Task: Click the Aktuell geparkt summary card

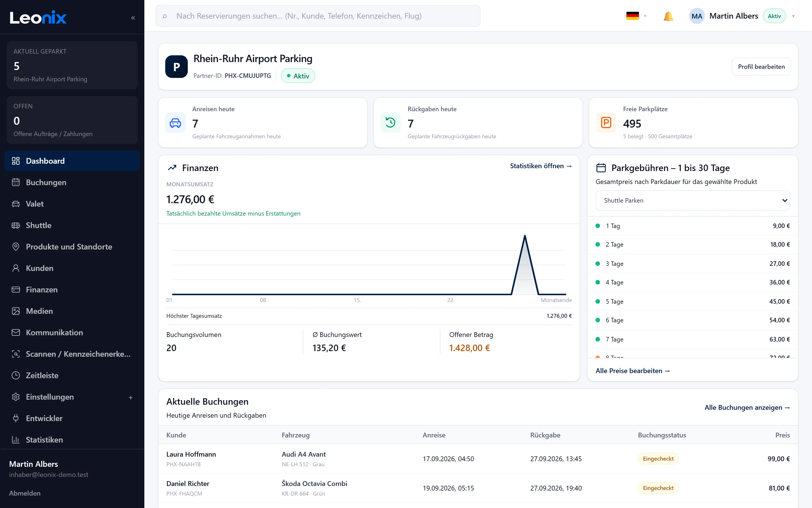Action: point(72,65)
